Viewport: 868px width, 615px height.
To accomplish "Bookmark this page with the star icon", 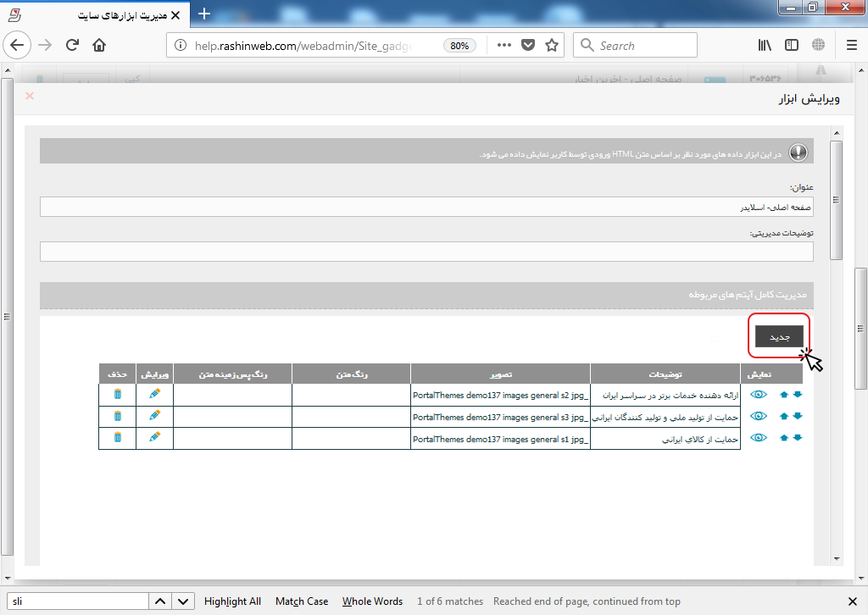I will click(552, 46).
